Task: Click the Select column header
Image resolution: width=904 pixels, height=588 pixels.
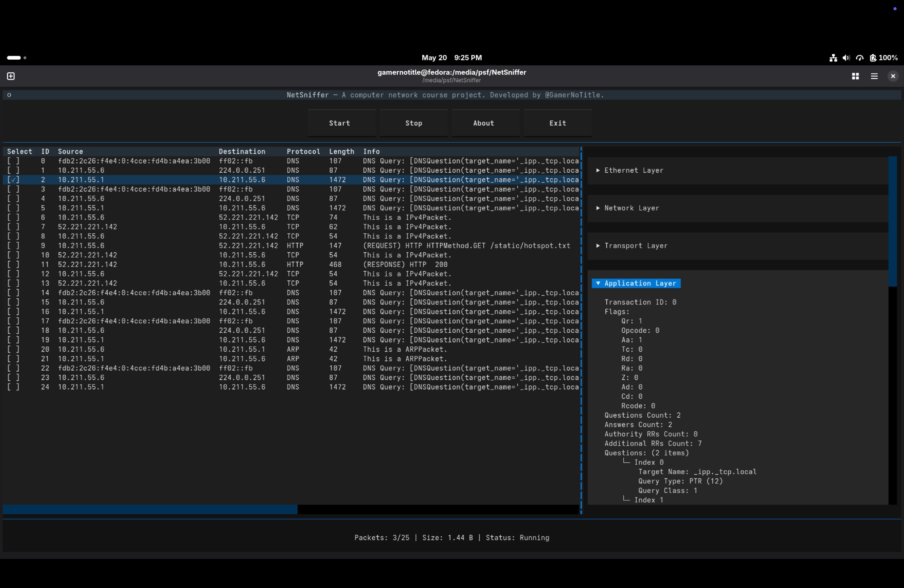Action: (20, 152)
